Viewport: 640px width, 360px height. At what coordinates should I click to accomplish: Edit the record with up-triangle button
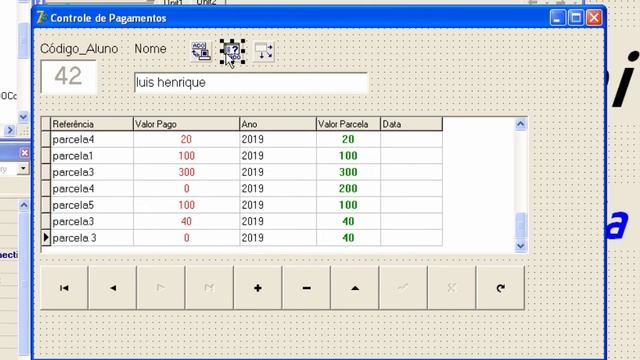355,288
